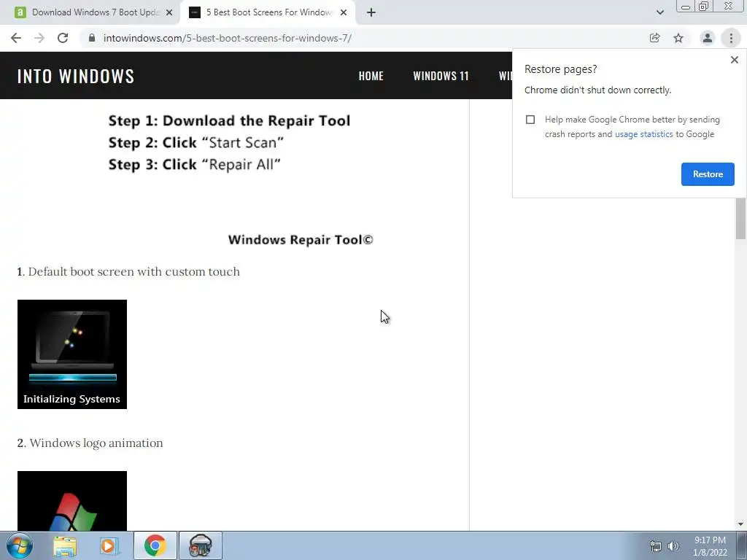Open the Chrome profile avatar menu

(x=708, y=38)
